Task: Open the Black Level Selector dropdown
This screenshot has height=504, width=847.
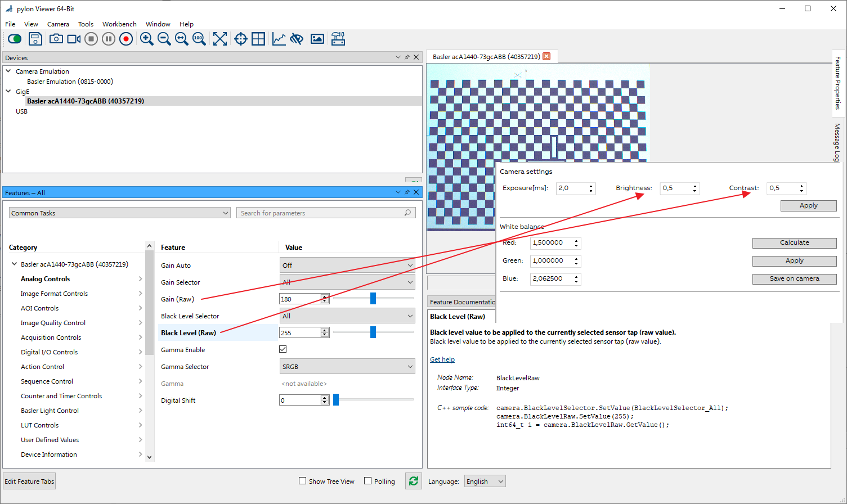Action: pos(347,316)
